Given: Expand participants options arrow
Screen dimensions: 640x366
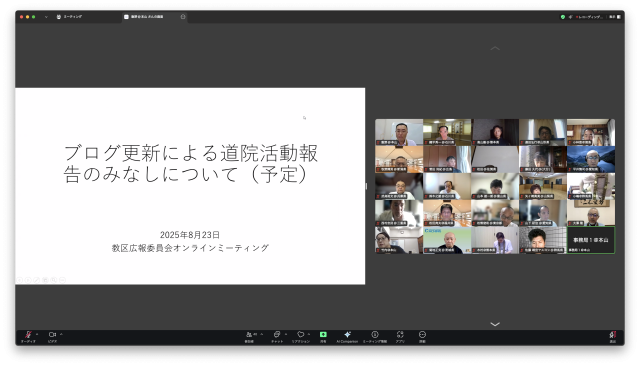Looking at the screenshot, I should coord(262,334).
